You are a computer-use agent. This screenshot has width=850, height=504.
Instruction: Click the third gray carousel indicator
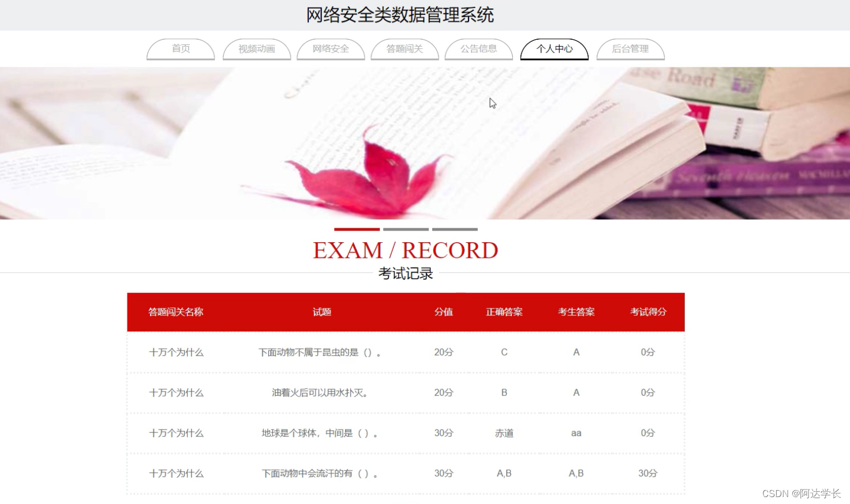454,229
